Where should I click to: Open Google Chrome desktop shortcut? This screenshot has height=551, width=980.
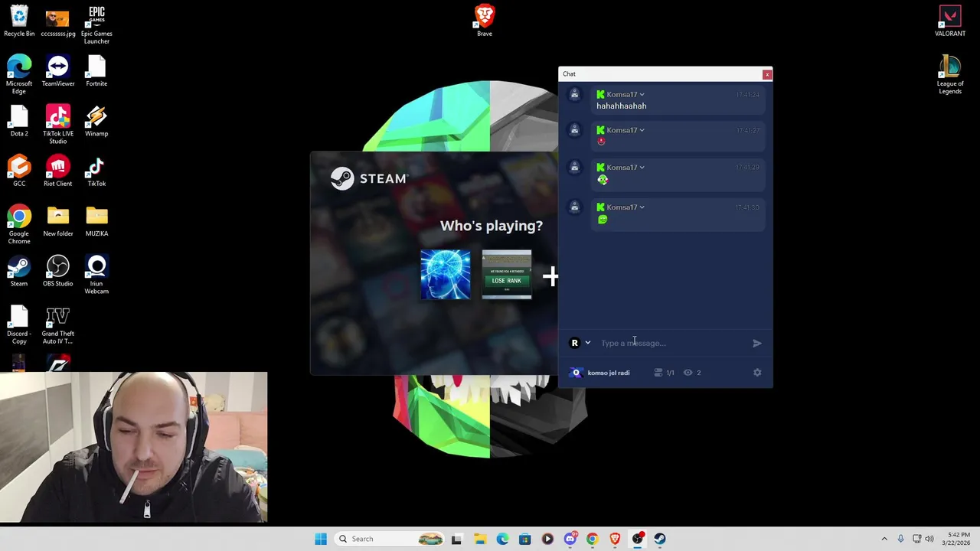[x=19, y=224]
